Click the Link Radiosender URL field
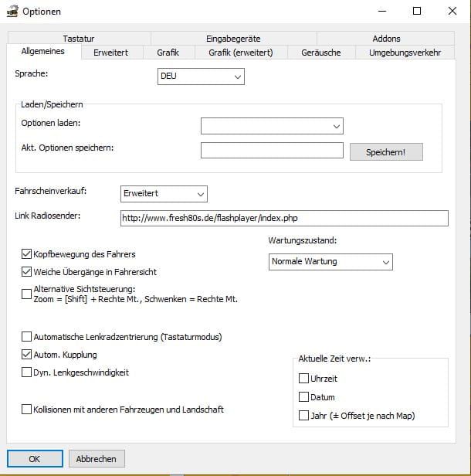471x476 pixels. (x=284, y=218)
